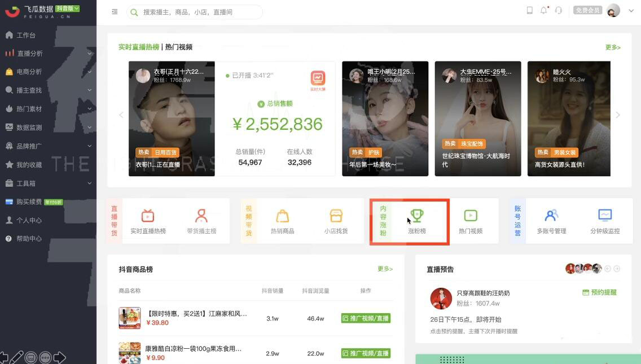
Task: Switch to the 热门视频 tab
Action: pyautogui.click(x=179, y=47)
